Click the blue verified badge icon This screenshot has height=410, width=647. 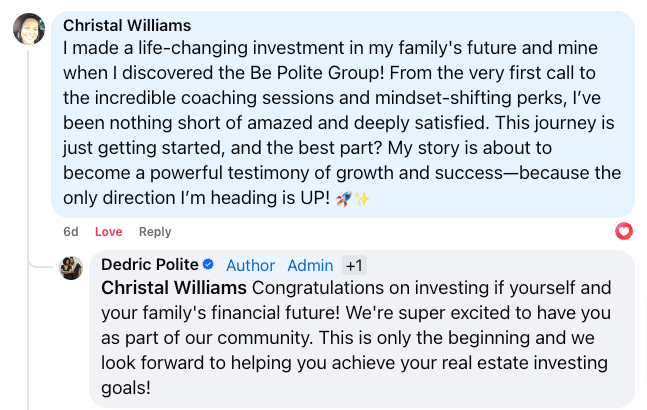click(x=208, y=264)
